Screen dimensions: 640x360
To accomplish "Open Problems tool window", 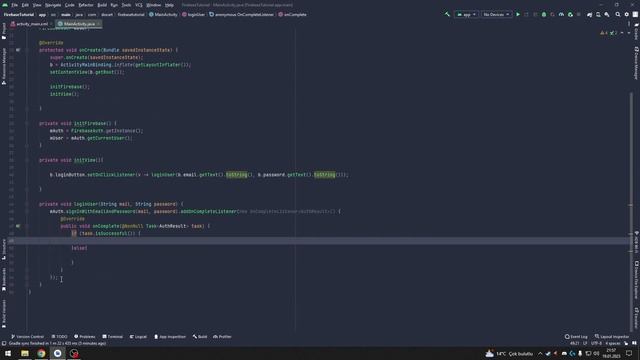I will click(x=84, y=337).
